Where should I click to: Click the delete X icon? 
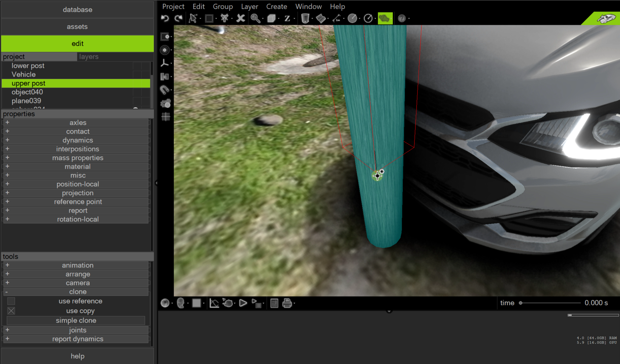pos(240,18)
